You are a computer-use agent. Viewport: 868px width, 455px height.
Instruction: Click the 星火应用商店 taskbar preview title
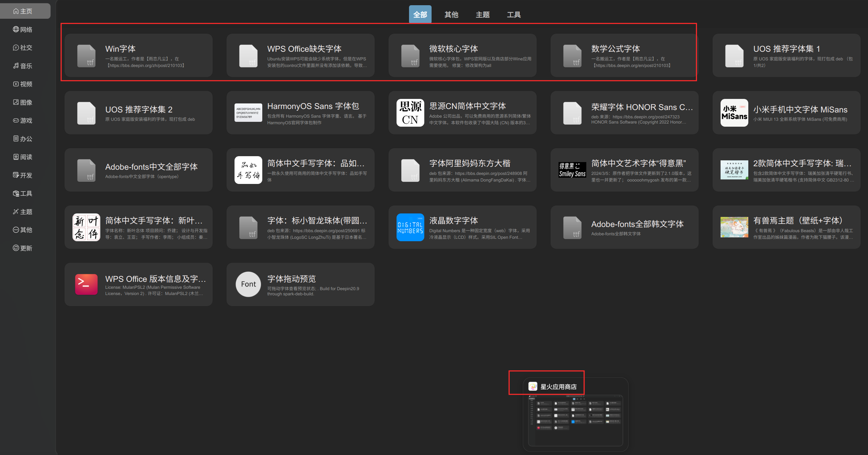coord(559,387)
